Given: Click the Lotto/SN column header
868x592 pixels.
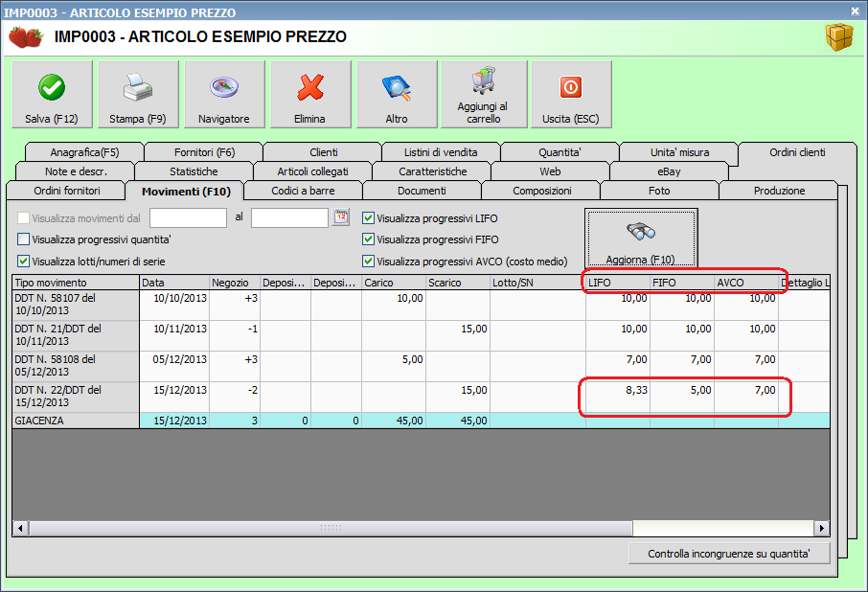Looking at the screenshot, I should coord(537,283).
